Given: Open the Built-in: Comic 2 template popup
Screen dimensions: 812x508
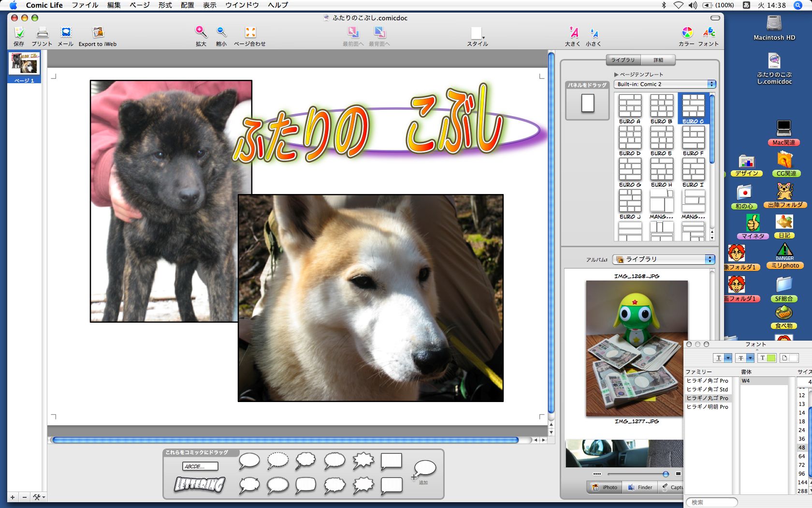Looking at the screenshot, I should click(665, 84).
